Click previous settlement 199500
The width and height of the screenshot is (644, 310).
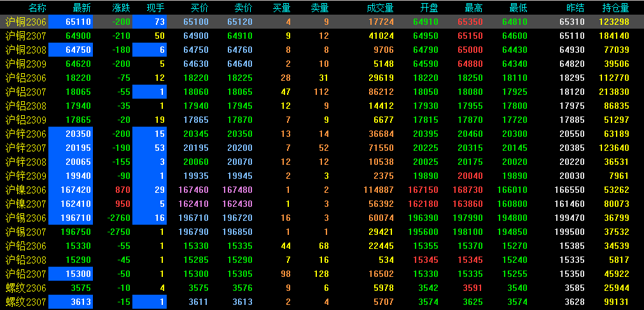click(x=570, y=232)
